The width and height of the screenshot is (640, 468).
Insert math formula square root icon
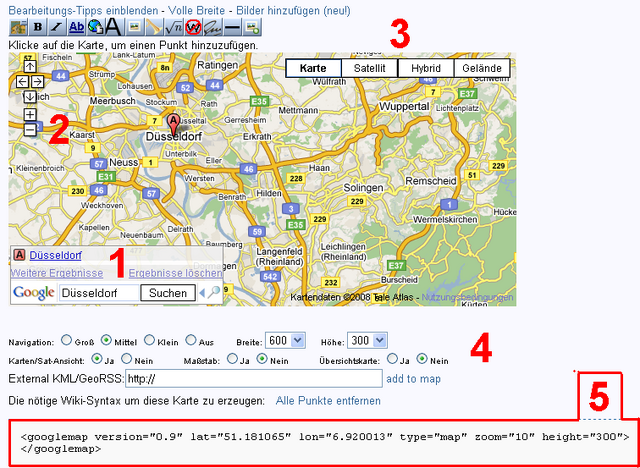(174, 27)
